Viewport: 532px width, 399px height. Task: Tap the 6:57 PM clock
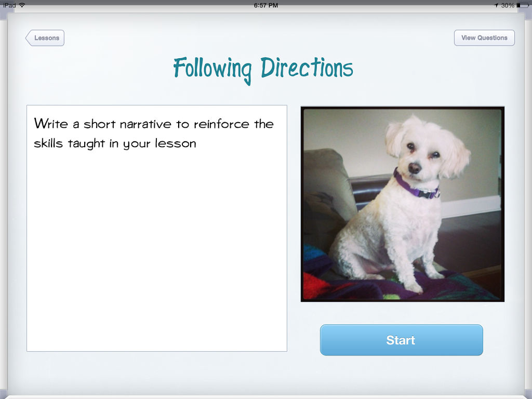click(266, 5)
